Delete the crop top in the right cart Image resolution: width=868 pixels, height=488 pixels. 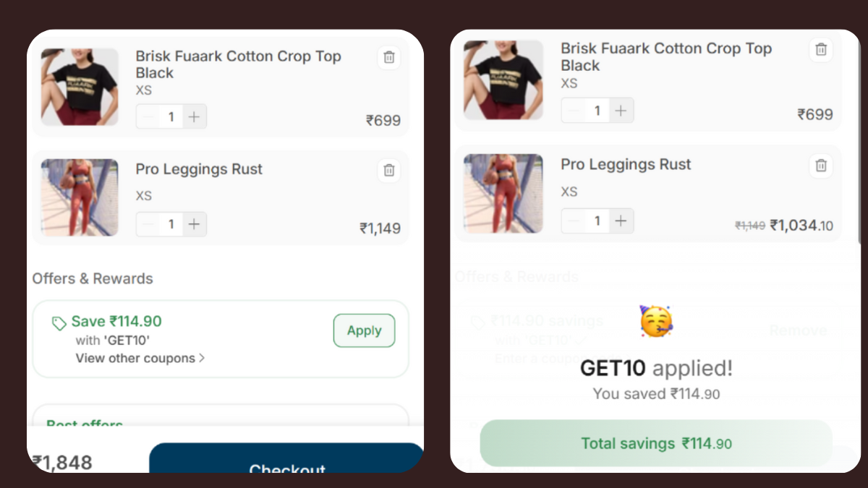coord(820,49)
